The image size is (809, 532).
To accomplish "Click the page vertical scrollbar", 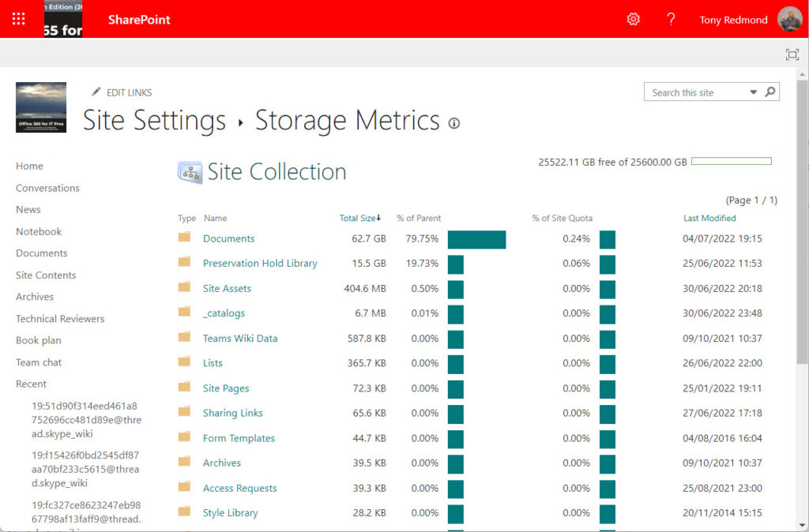I will pos(802,222).
